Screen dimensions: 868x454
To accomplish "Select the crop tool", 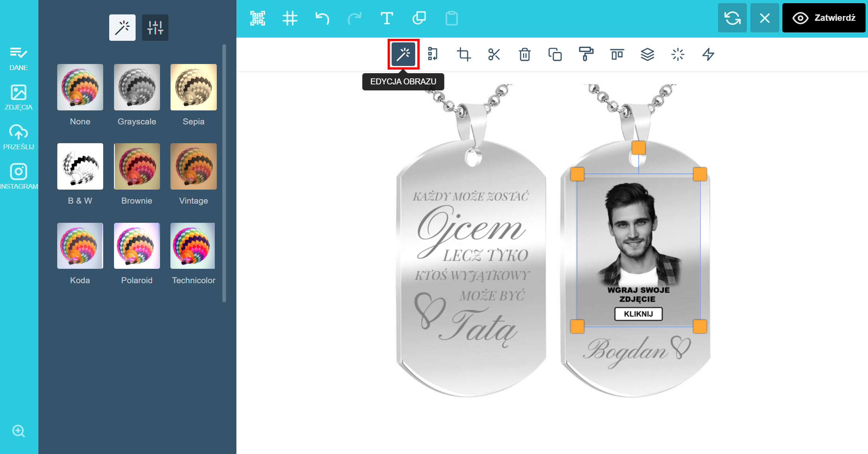I will (x=464, y=54).
